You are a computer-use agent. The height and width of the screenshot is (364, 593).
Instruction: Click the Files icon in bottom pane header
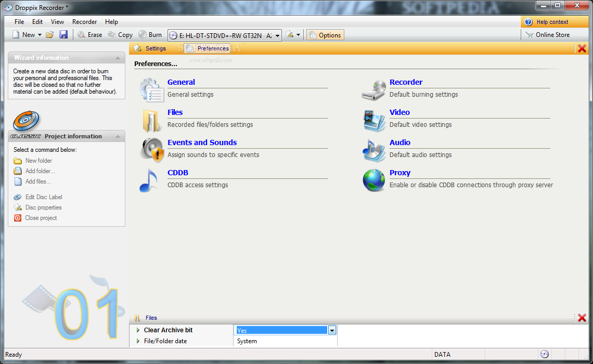(138, 318)
